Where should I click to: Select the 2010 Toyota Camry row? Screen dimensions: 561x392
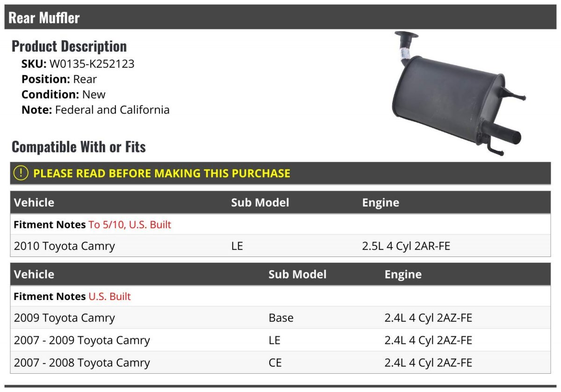(x=280, y=246)
